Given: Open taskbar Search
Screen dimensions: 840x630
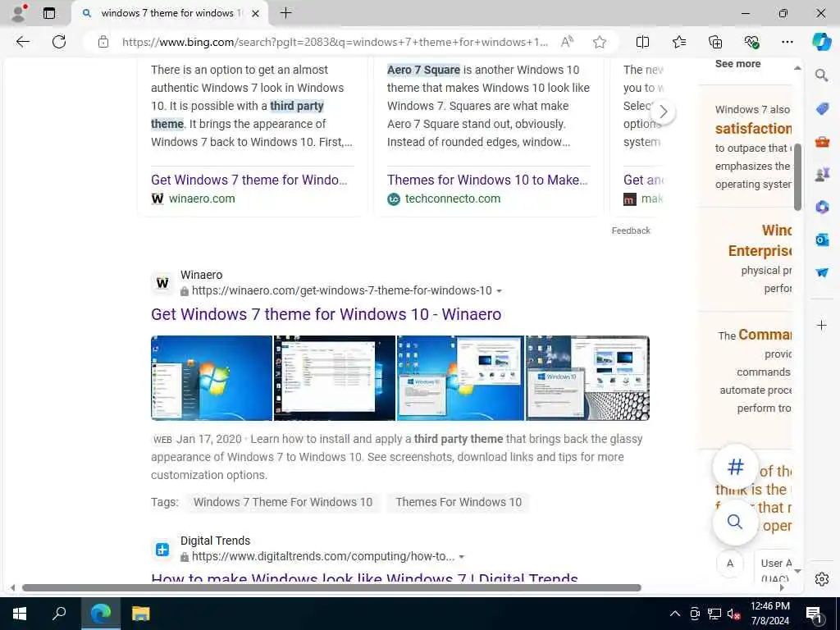Looking at the screenshot, I should 59,614.
